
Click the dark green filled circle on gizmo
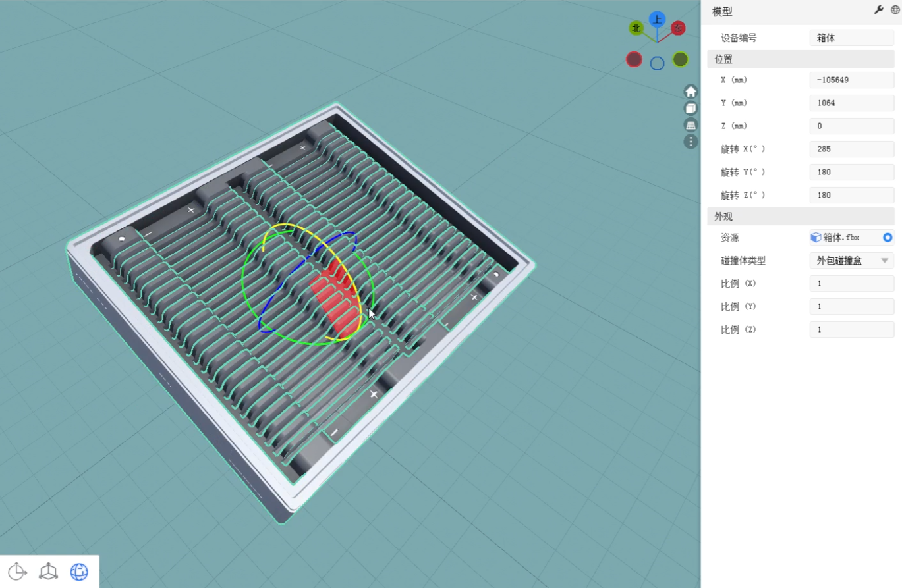(681, 59)
